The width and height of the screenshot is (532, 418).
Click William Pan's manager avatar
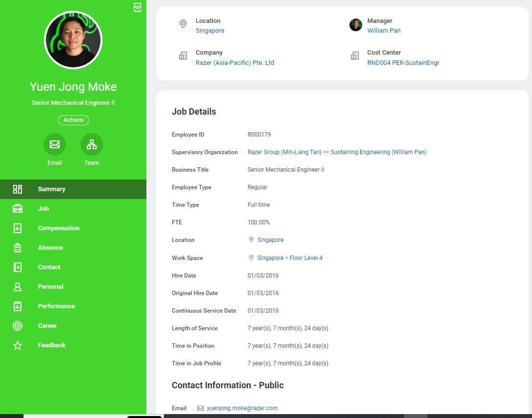coord(356,25)
